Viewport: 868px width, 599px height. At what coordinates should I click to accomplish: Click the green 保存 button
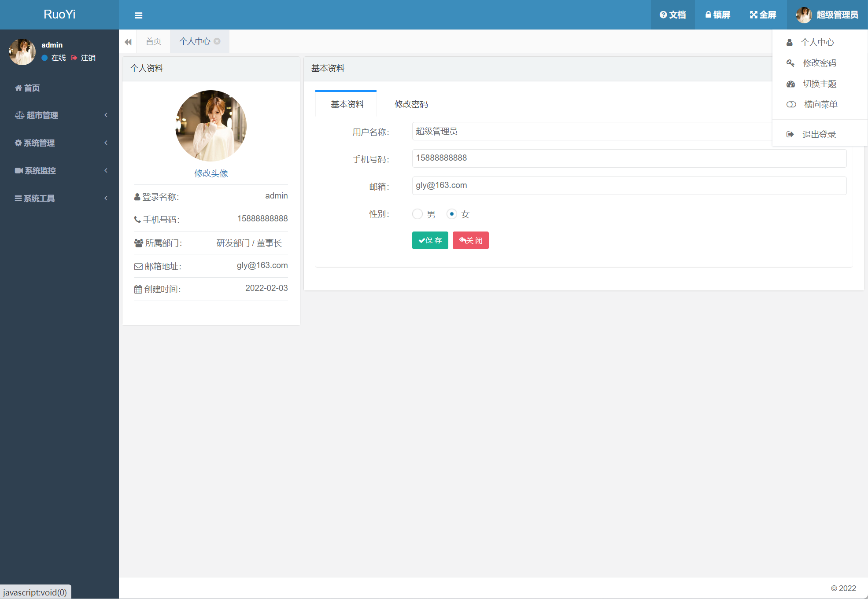coord(430,240)
